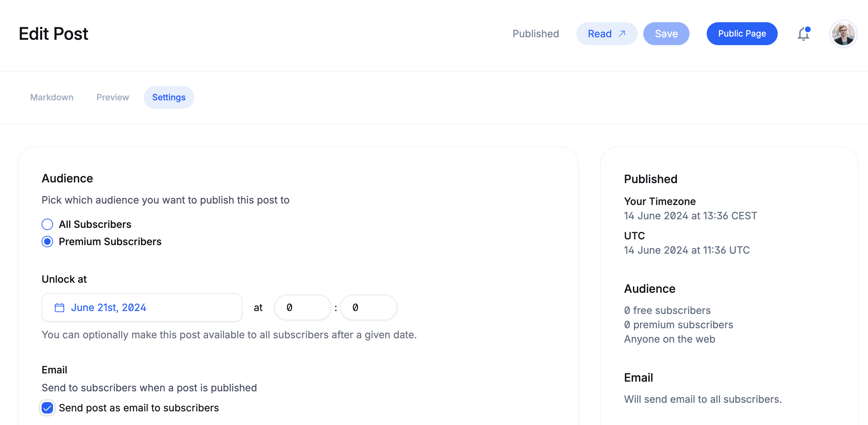868x425 pixels.
Task: Select the All Subscribers radio button
Action: pos(47,224)
